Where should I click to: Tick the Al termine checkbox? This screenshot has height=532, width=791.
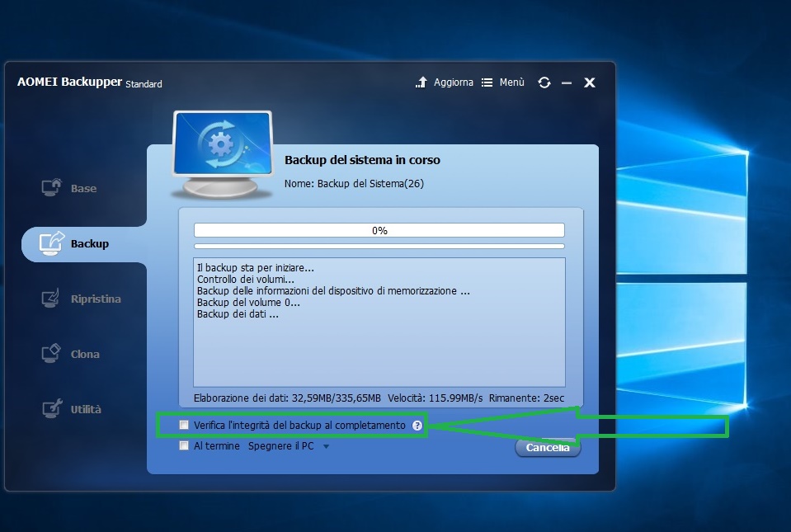click(x=184, y=445)
